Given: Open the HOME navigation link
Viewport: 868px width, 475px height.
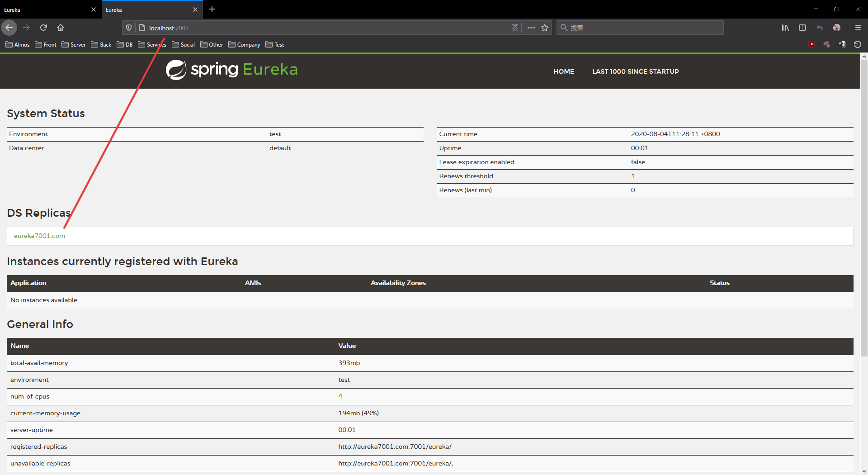Looking at the screenshot, I should click(x=564, y=71).
